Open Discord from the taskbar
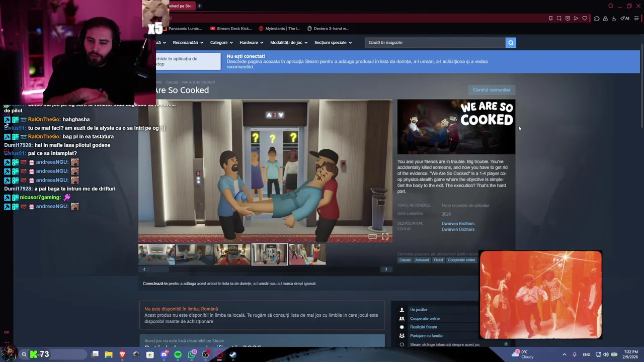The width and height of the screenshot is (644, 362). pos(164,354)
